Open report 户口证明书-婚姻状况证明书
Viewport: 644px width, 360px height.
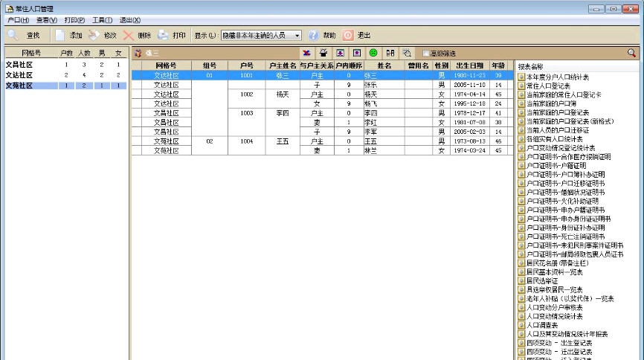566,193
